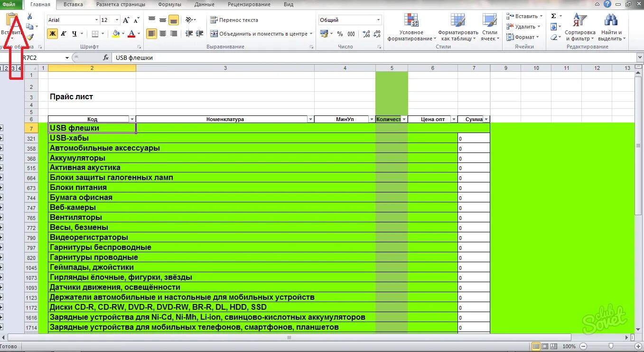
Task: Click the formula bar containing USB флешки
Action: pyautogui.click(x=373, y=57)
